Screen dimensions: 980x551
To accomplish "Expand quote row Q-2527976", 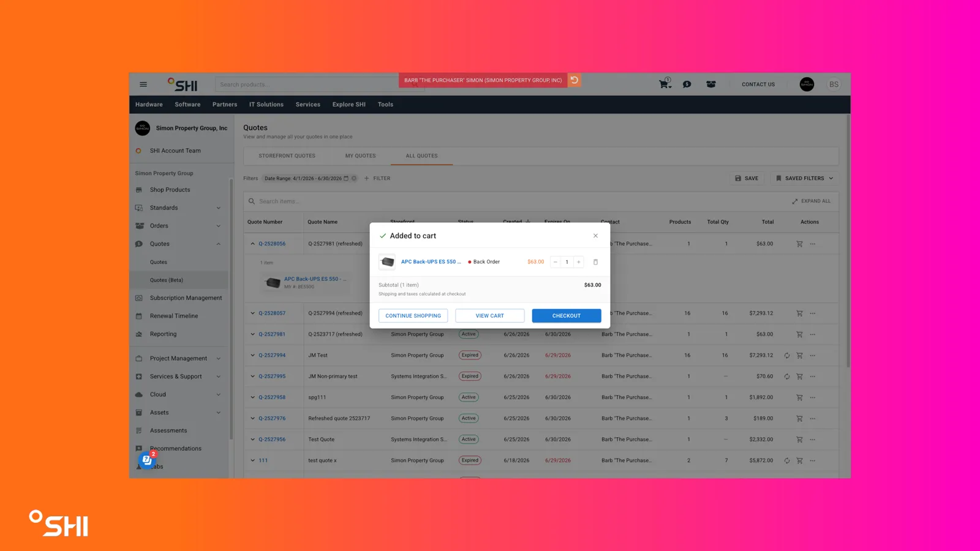I will (x=252, y=418).
